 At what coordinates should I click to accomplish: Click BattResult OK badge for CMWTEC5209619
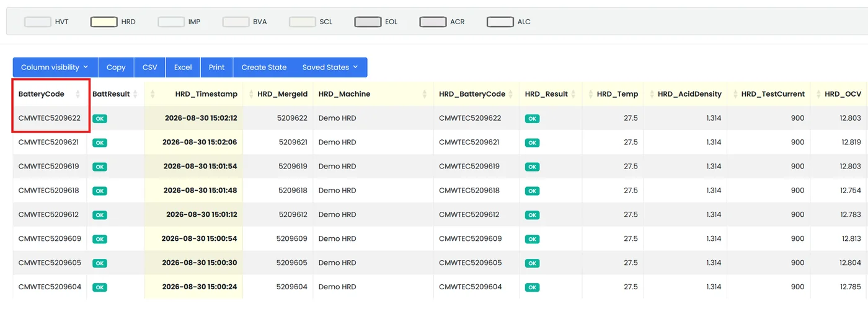coord(100,167)
